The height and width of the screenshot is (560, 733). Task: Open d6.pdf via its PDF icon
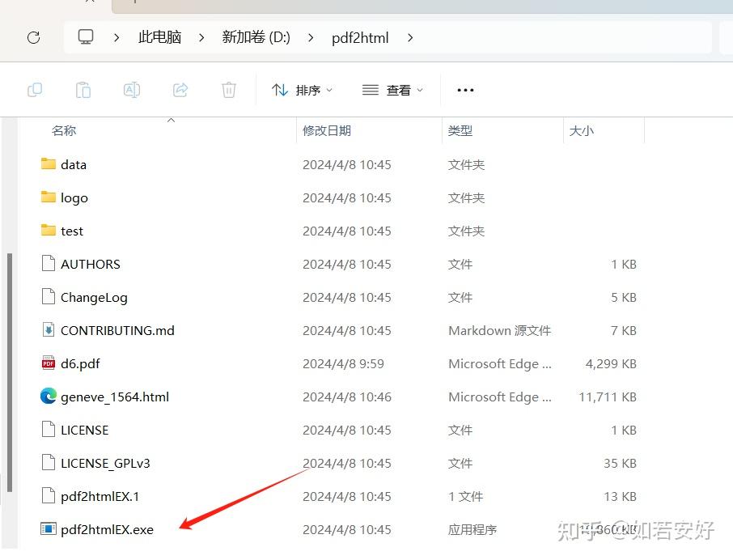point(48,363)
